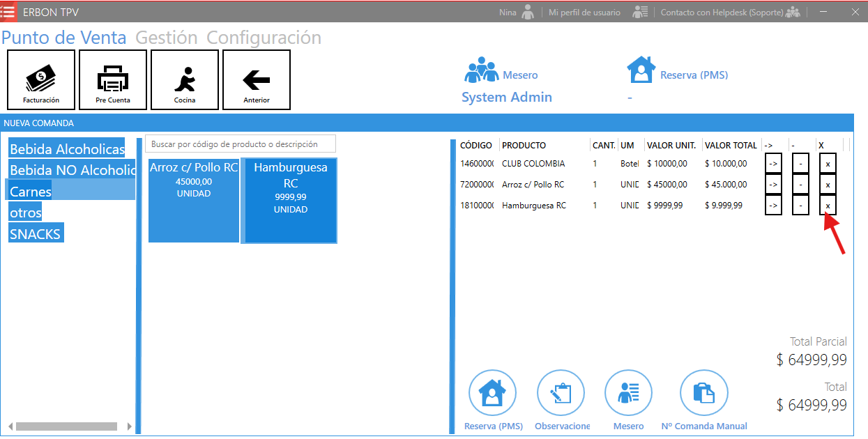Click the round Mesero button
The image size is (868, 439).
[x=628, y=394]
